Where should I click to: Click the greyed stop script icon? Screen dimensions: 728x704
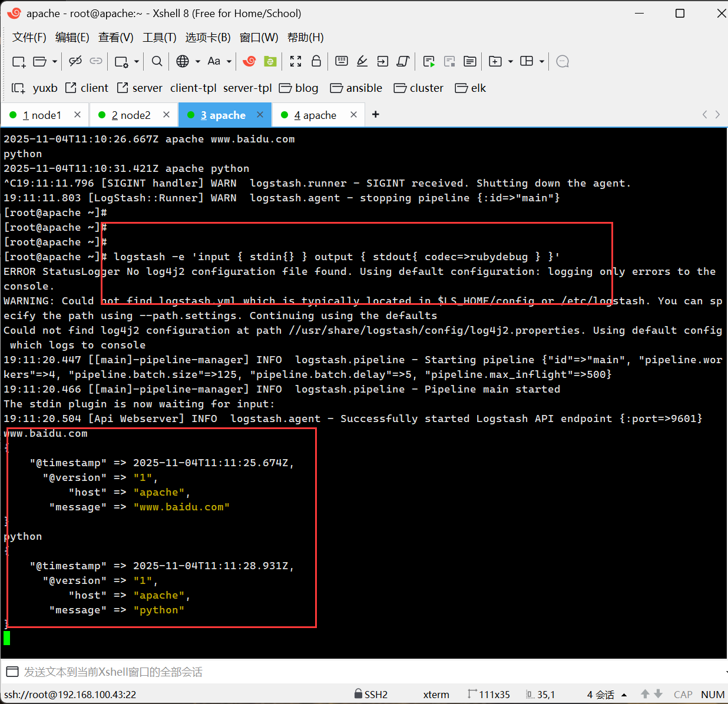(449, 61)
